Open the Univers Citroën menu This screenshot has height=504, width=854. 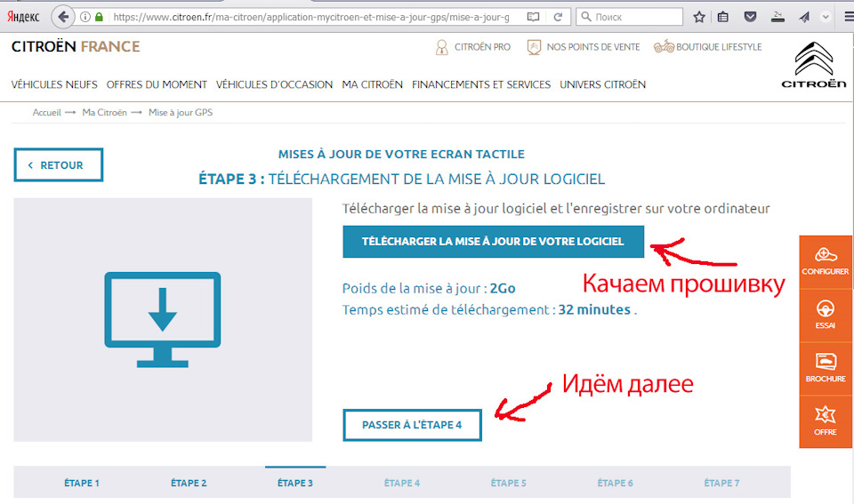(603, 84)
